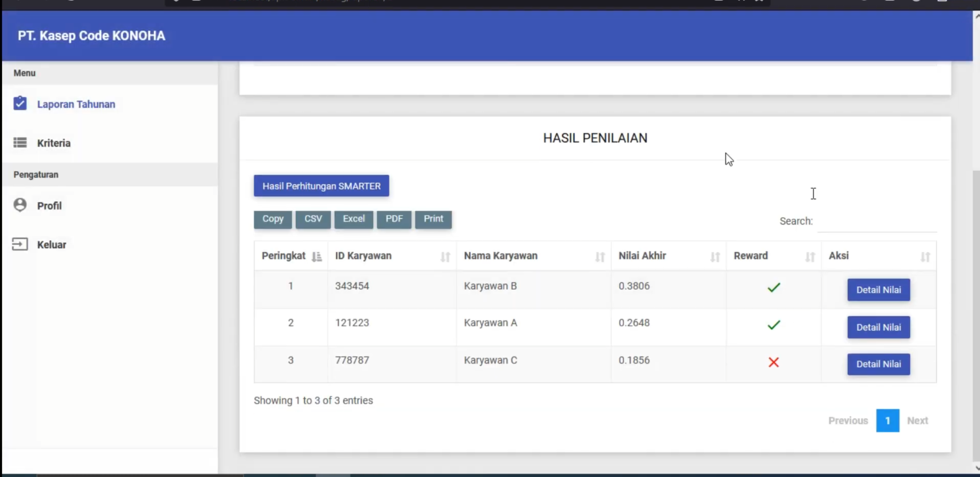Sort by Aksi column arrows icon
The width and height of the screenshot is (980, 477).
pyautogui.click(x=926, y=256)
